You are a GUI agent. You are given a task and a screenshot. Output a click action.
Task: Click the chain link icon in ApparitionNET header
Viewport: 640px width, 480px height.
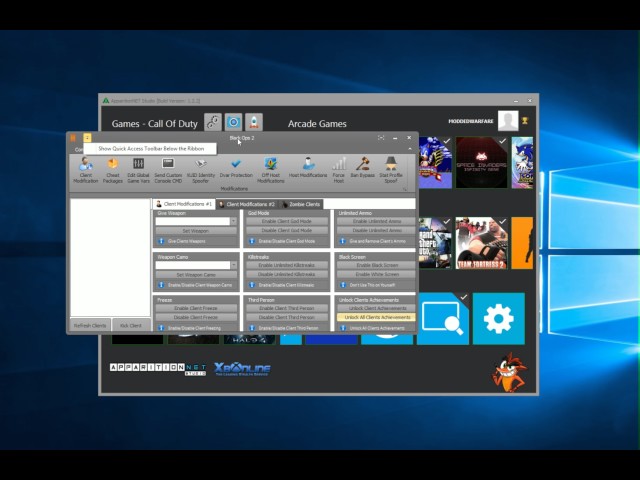point(213,122)
